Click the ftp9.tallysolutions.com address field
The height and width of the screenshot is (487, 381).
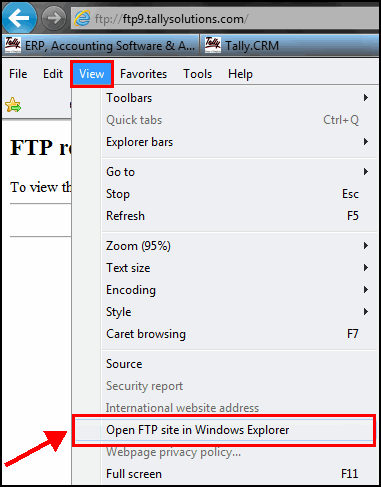click(x=225, y=19)
